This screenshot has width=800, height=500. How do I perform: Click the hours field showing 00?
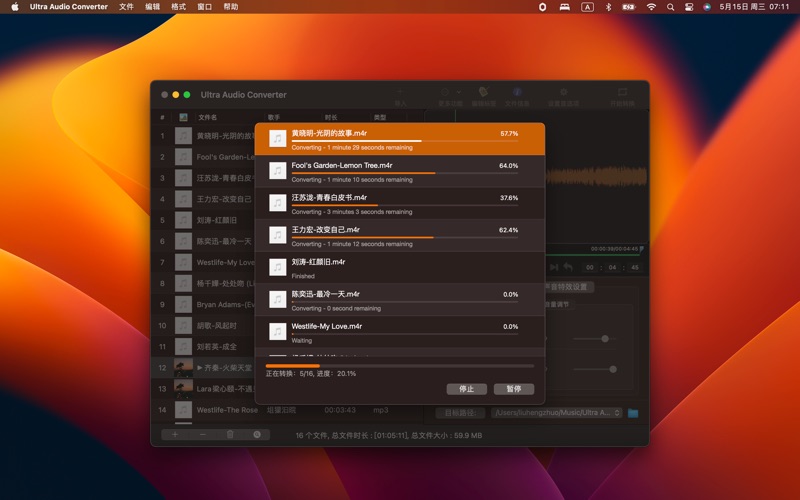click(x=589, y=267)
